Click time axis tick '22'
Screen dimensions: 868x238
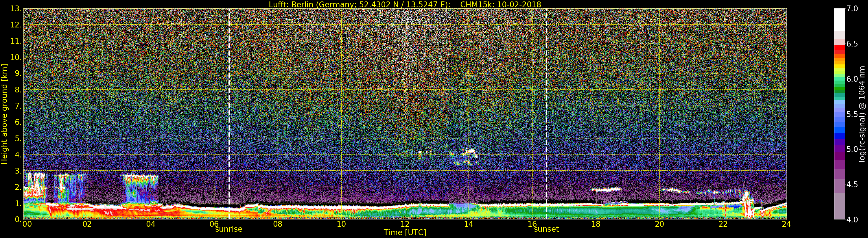point(723,224)
